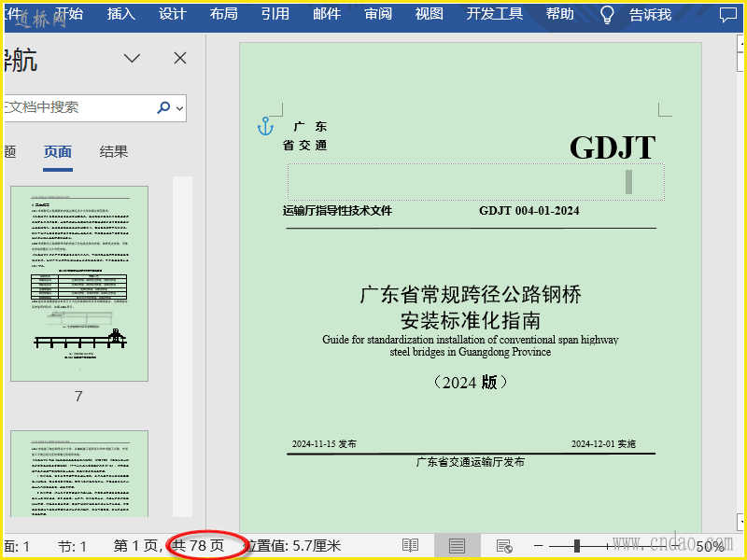The width and height of the screenshot is (747, 560).
Task: Select the 布局 ribbon tab
Action: [224, 14]
